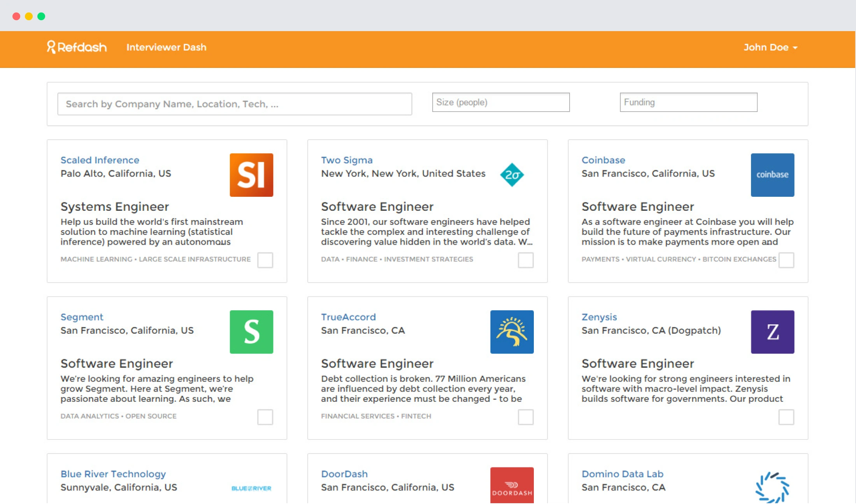Open the Blue River Technology link
This screenshot has width=856, height=504.
click(x=113, y=474)
